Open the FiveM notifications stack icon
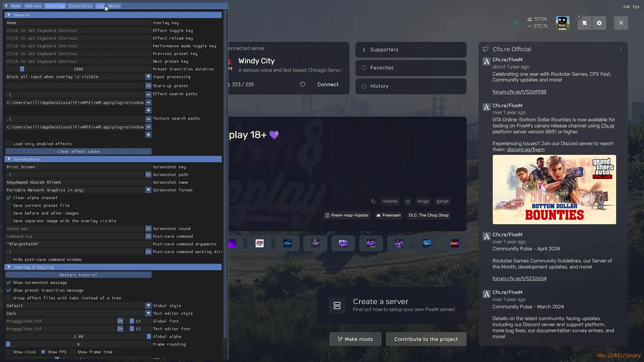The height and width of the screenshot is (362, 644). pyautogui.click(x=584, y=23)
